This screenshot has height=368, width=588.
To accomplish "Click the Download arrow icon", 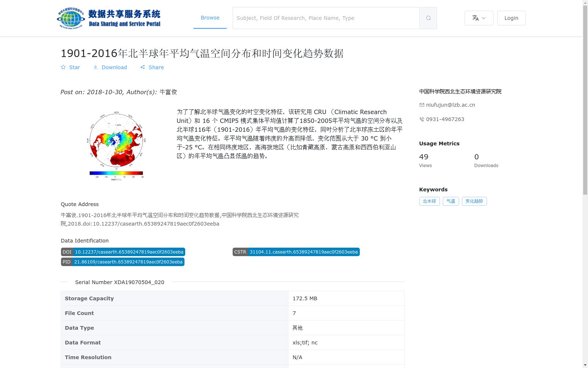I will click(96, 67).
